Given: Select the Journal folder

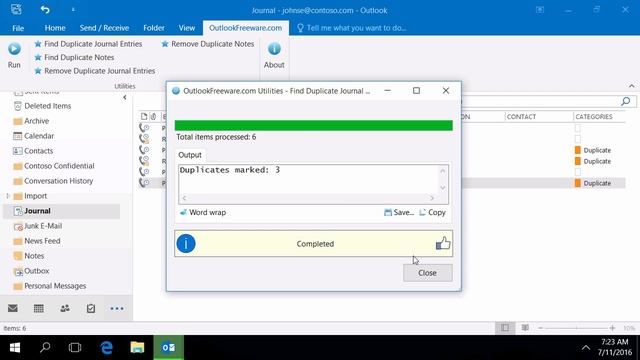Looking at the screenshot, I should click(61, 211).
